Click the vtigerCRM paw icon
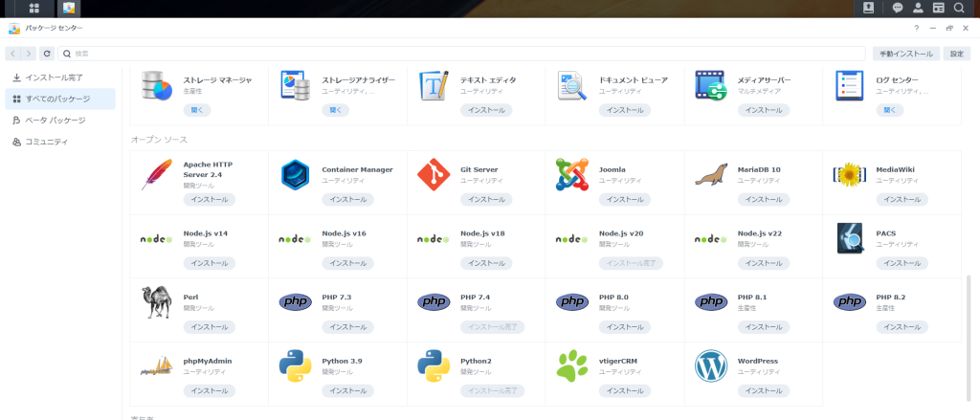 572,366
